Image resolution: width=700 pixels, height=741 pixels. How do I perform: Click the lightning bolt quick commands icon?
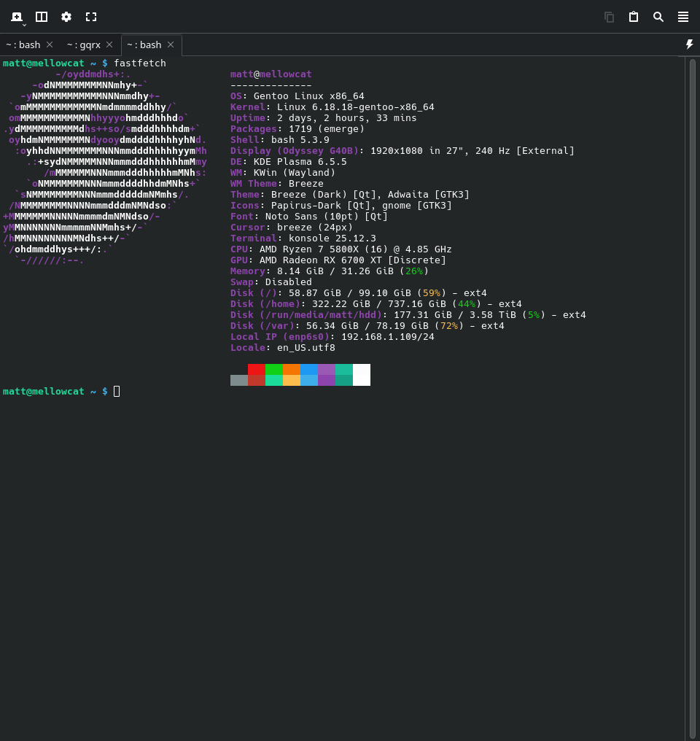point(689,44)
